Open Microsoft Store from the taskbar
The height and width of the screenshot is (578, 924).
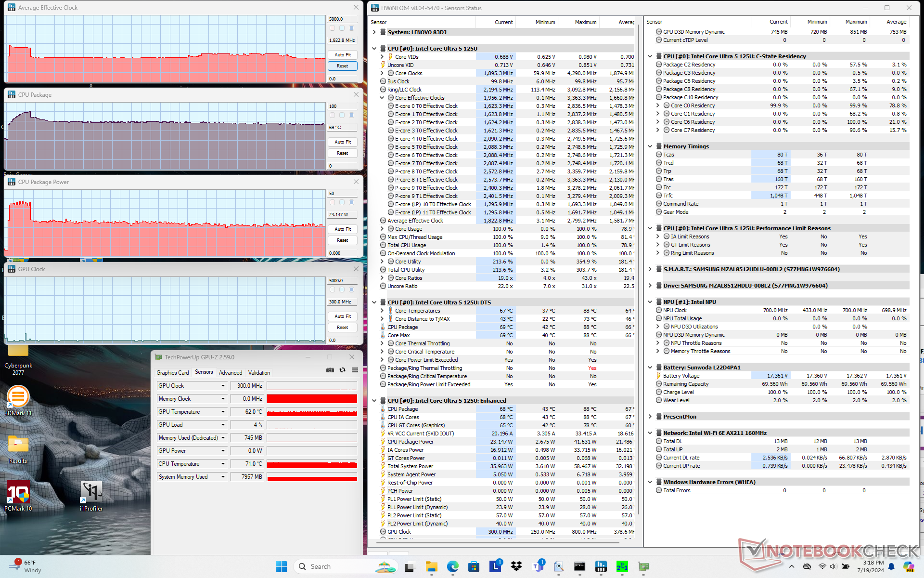click(x=474, y=566)
